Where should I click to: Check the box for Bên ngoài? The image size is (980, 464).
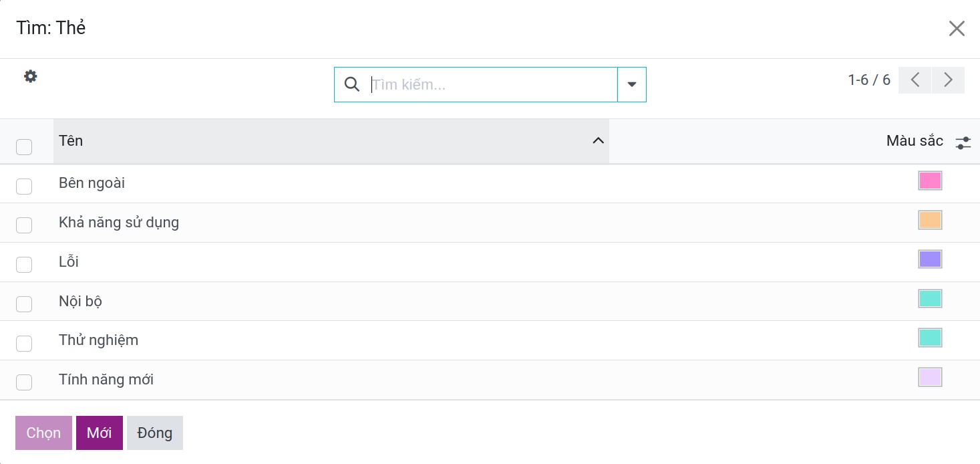click(x=24, y=187)
